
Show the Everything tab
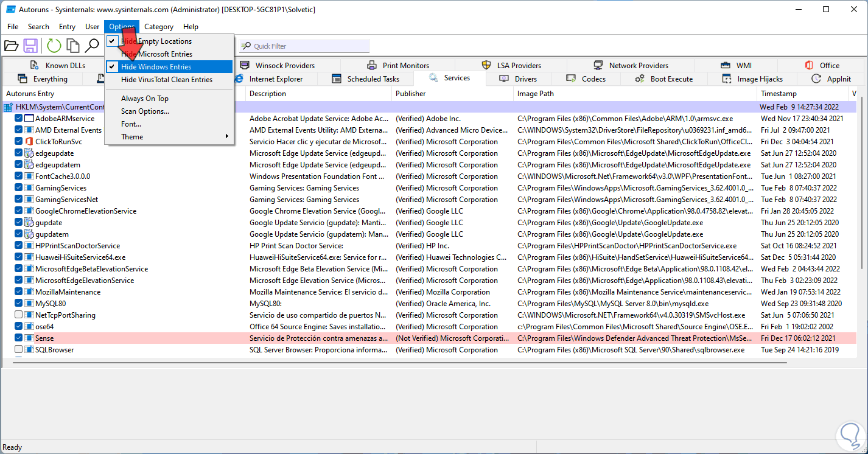[43, 79]
